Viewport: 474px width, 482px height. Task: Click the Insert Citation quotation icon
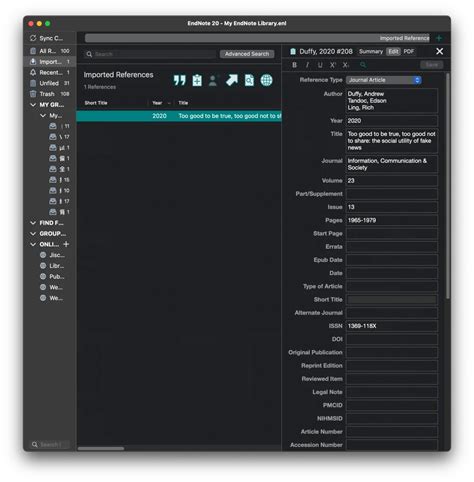coord(180,80)
